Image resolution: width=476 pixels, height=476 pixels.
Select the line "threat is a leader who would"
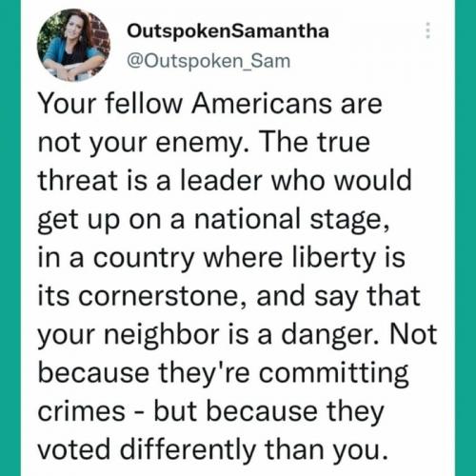(x=225, y=180)
